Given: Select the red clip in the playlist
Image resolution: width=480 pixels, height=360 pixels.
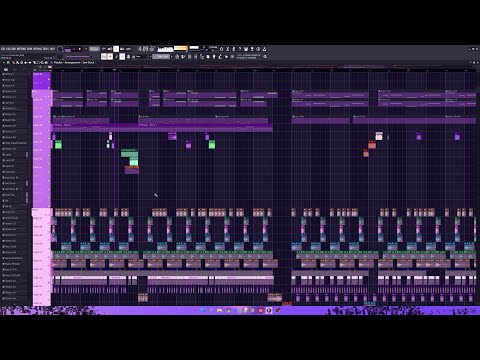Looking at the screenshot, I should [x=372, y=145].
